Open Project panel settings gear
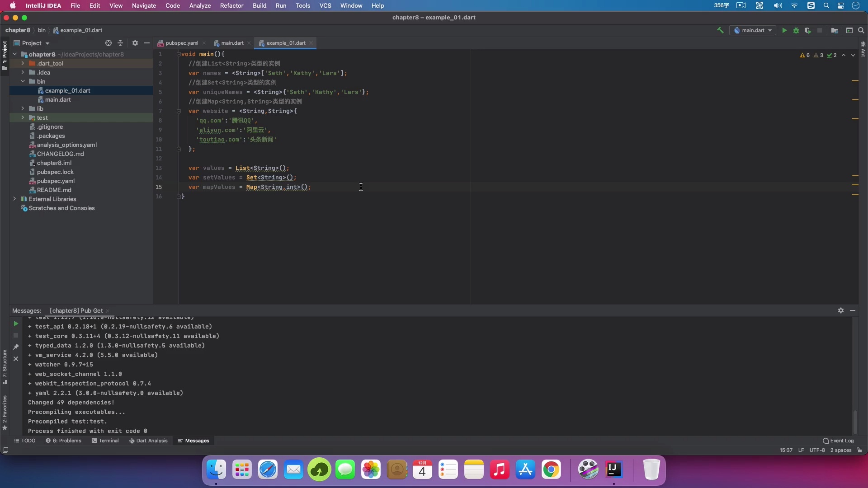 point(135,43)
